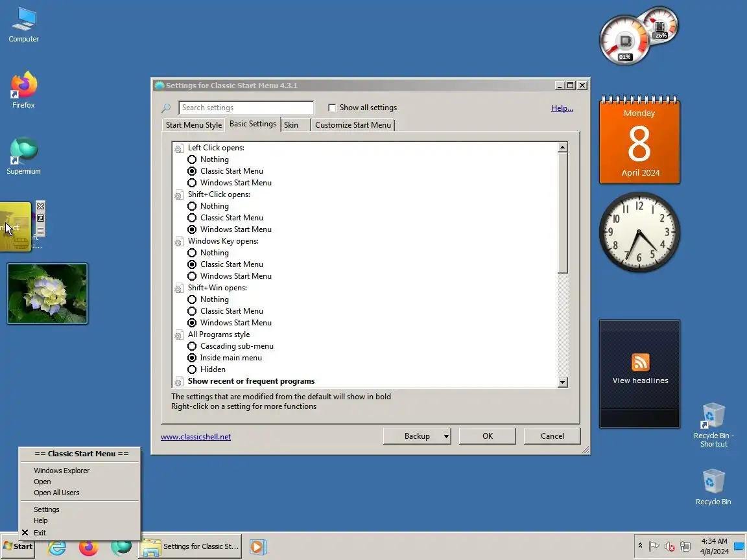Close the sticky note gadget with X
Viewport: 747px width, 560px height.
[x=40, y=206]
